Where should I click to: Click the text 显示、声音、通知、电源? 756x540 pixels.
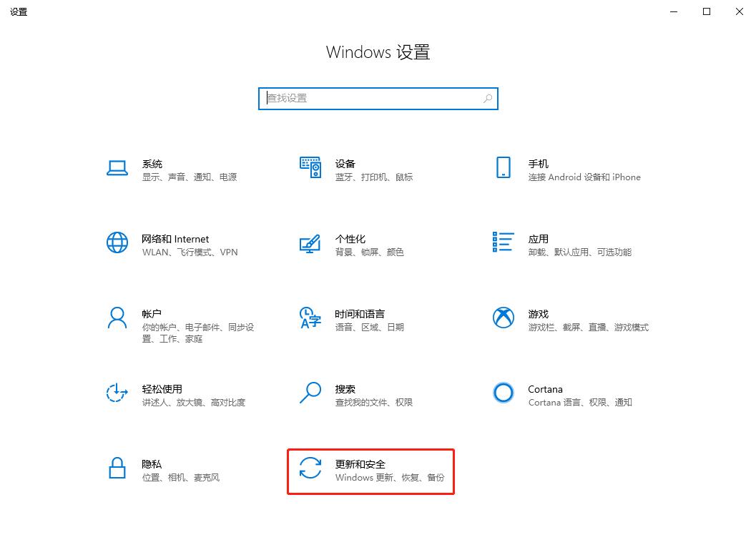tap(190, 177)
